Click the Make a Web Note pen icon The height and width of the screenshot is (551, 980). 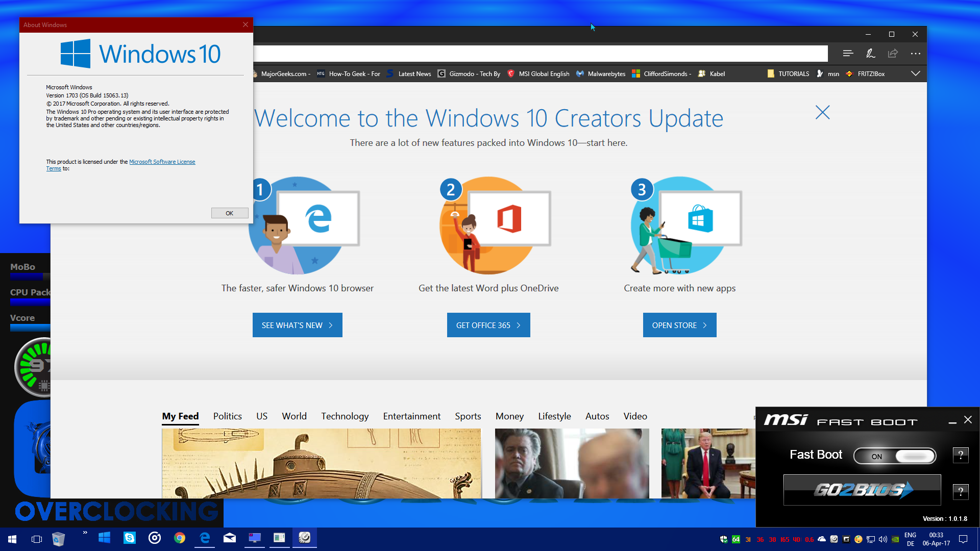pyautogui.click(x=871, y=54)
